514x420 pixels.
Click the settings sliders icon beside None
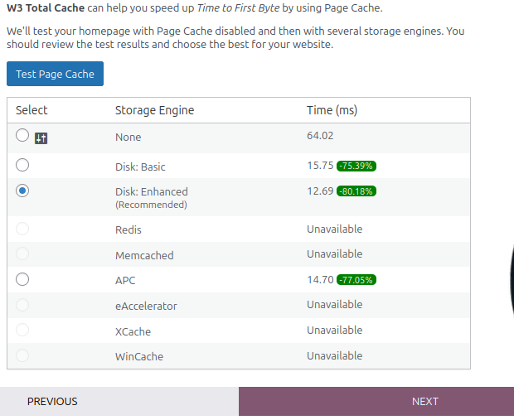click(x=41, y=138)
